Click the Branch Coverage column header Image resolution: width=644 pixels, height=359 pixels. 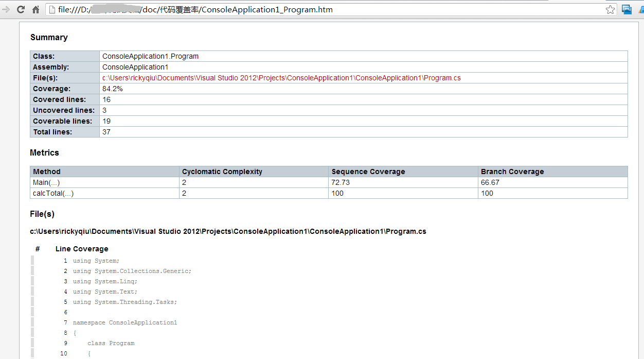coord(512,172)
